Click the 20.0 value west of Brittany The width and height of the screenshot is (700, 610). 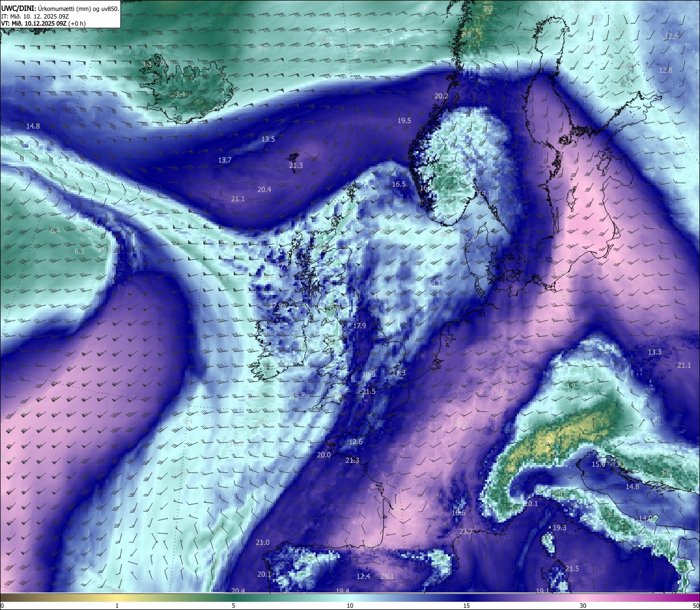pyautogui.click(x=324, y=455)
